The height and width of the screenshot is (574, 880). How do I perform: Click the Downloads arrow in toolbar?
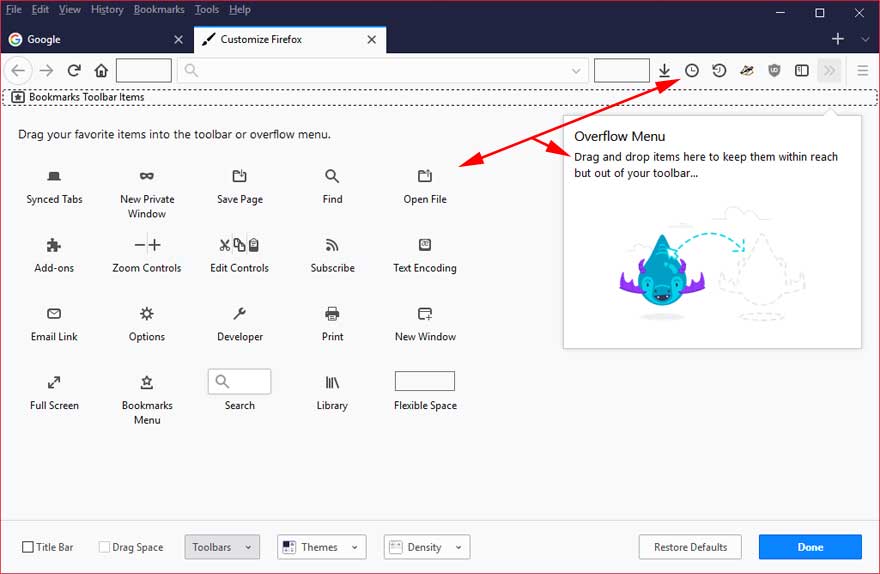tap(664, 71)
